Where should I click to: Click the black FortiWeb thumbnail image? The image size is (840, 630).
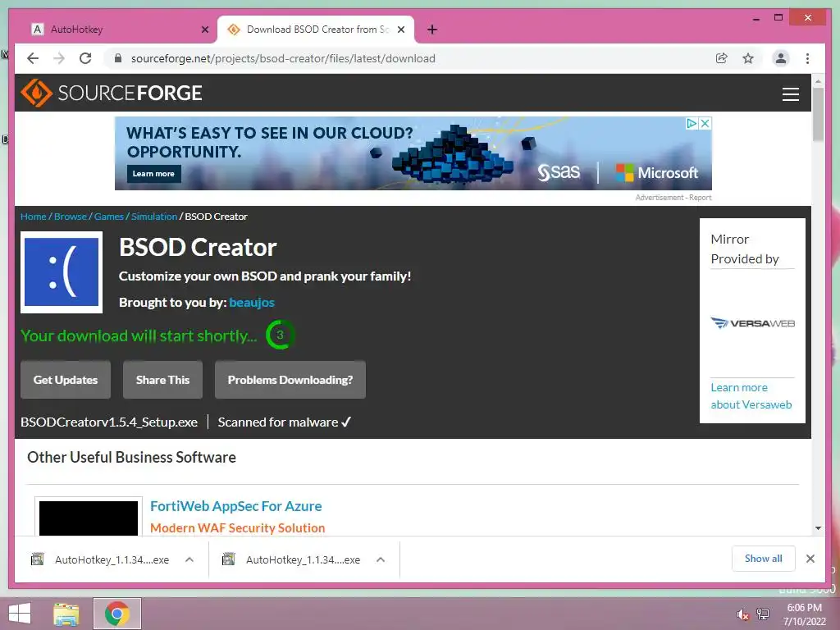[89, 518]
